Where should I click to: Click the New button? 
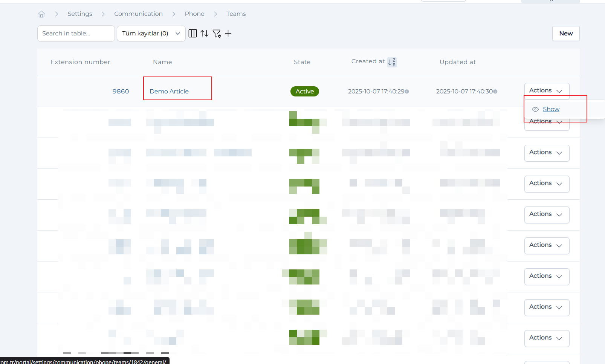tap(565, 34)
